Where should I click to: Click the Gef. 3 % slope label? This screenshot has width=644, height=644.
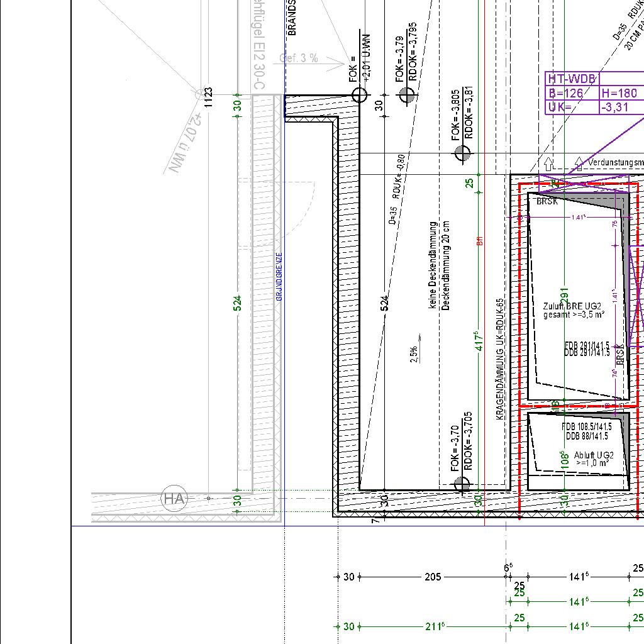(299, 58)
